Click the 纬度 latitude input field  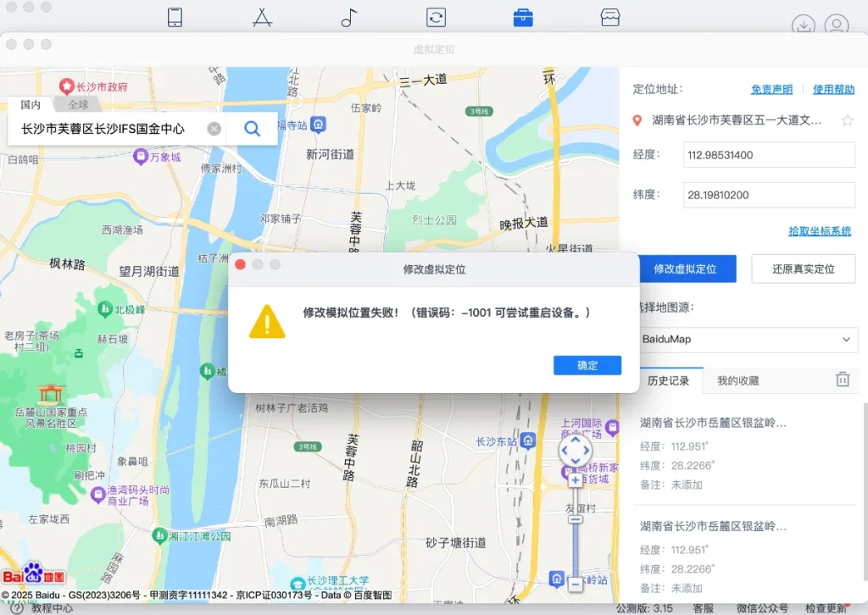tap(770, 195)
